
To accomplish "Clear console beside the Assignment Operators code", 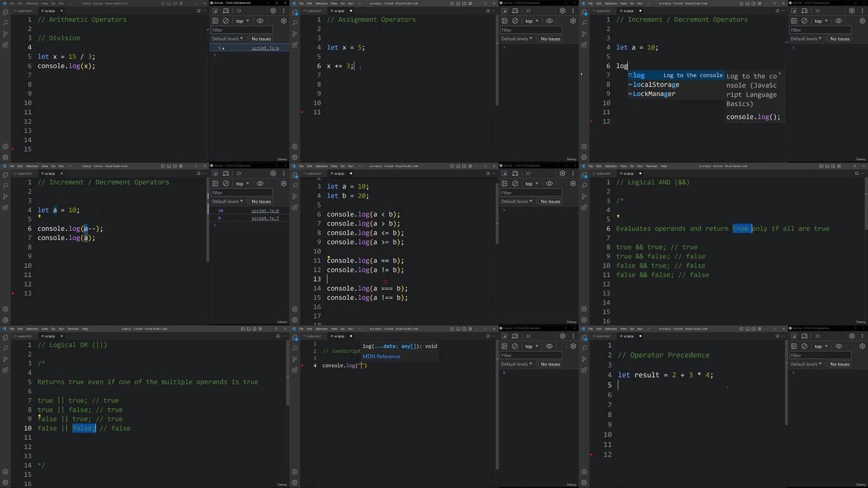I will pyautogui.click(x=515, y=21).
